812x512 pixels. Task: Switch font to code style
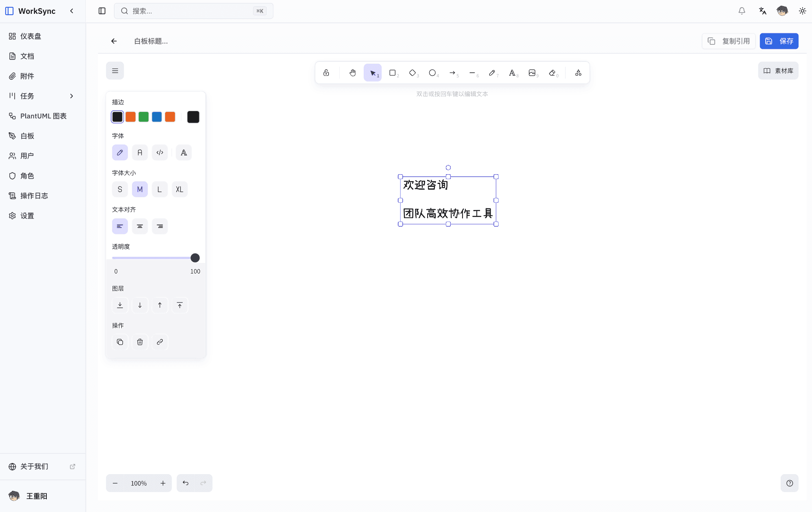160,152
